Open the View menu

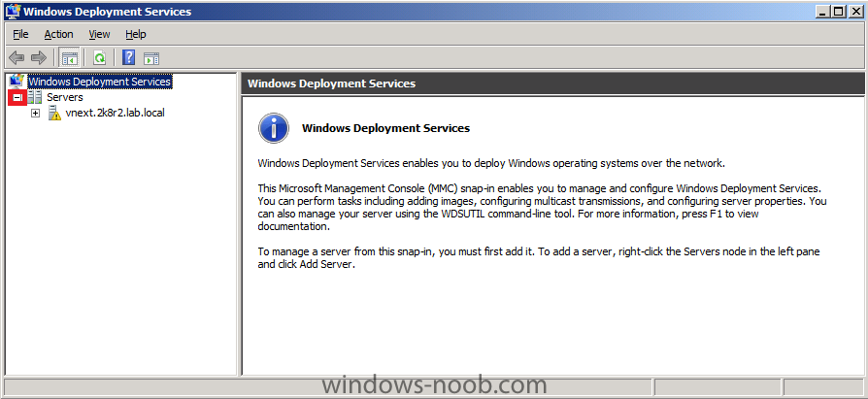point(100,34)
